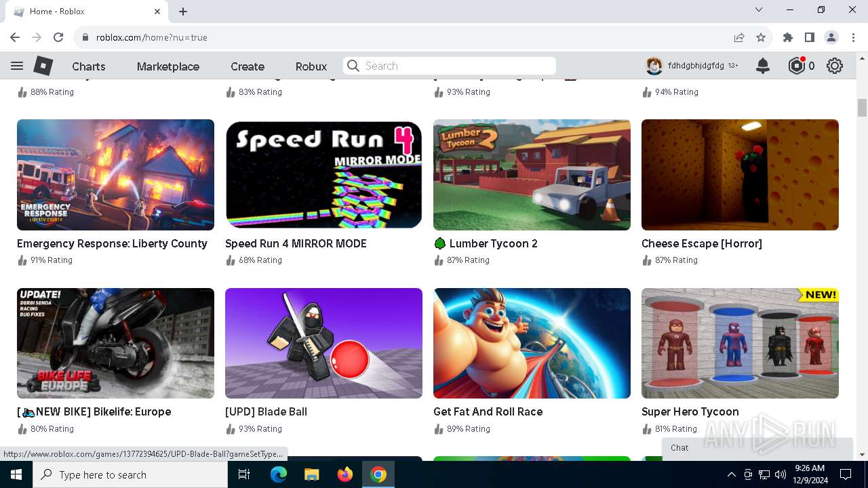
Task: Launch Firefox from taskbar
Action: 345,474
